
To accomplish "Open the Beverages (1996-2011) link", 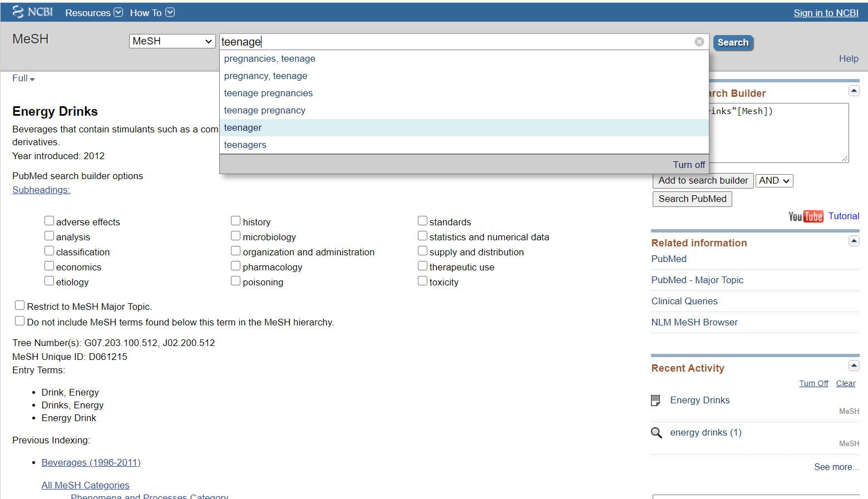I will pos(91,463).
